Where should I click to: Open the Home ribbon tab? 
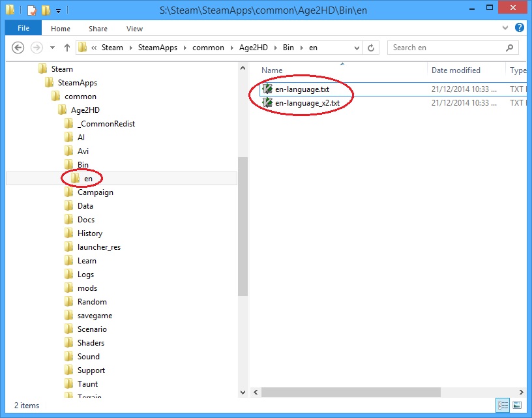[61, 29]
